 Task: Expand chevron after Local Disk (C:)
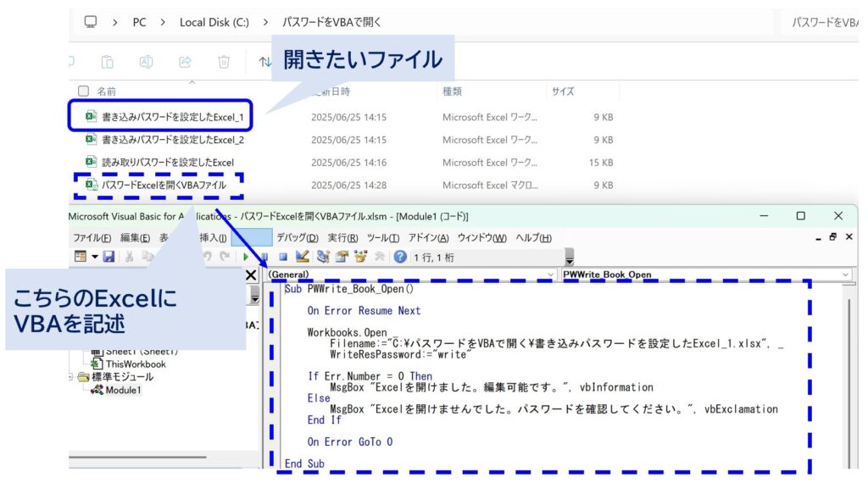point(265,23)
